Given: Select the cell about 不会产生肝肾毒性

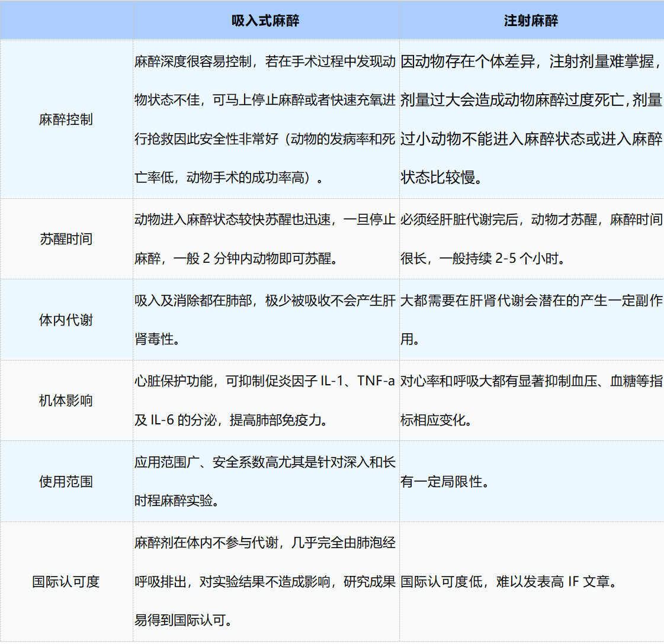Looking at the screenshot, I should (x=265, y=320).
